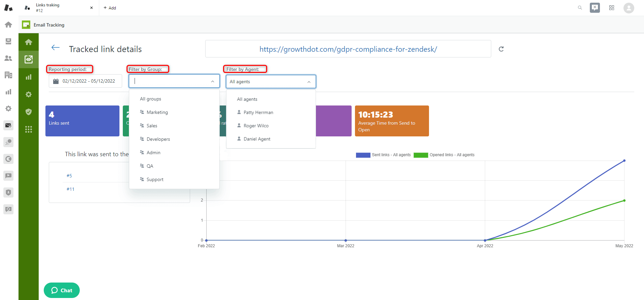
Task: Open the Chat button
Action: tap(62, 290)
